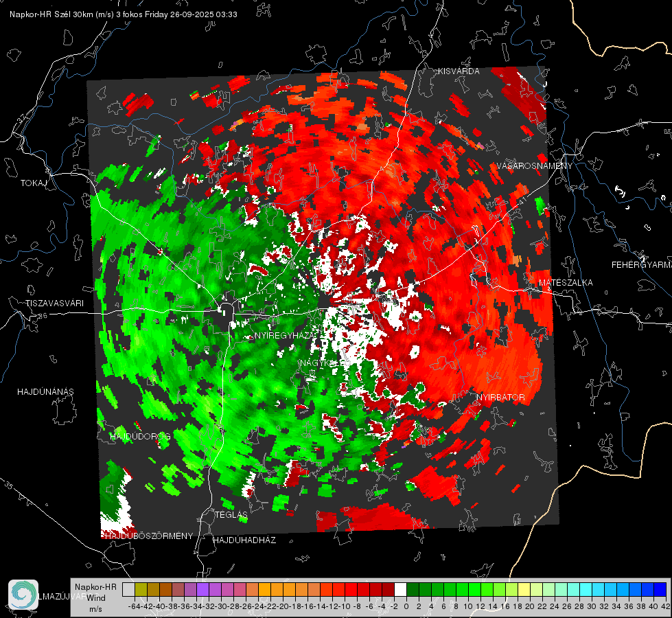Select the MÁTÉSZALKA town label
The width and height of the screenshot is (672, 618).
click(566, 283)
